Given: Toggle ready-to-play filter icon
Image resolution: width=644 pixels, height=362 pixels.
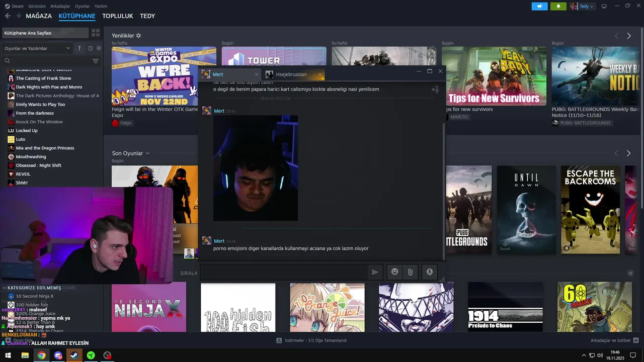Looking at the screenshot, I should point(99,48).
